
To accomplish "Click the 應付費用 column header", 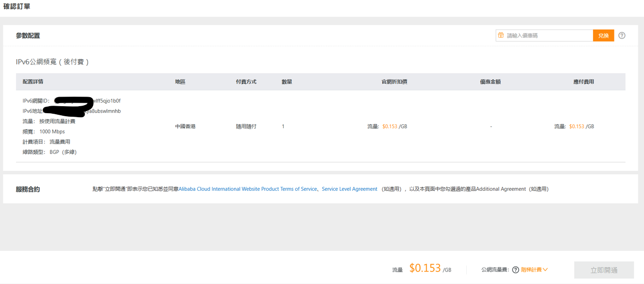I will pos(583,82).
